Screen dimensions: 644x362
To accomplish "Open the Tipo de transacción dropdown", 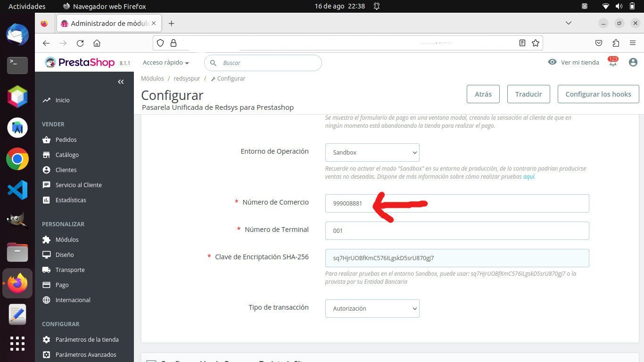I will click(x=372, y=308).
